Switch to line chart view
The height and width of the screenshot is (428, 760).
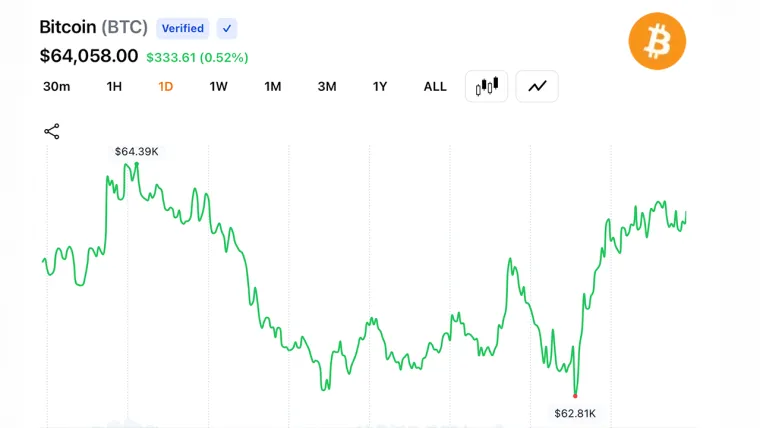tap(537, 86)
